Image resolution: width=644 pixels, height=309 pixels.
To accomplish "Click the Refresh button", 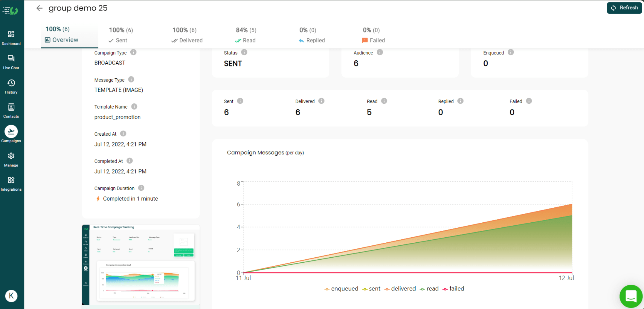I will pos(624,8).
